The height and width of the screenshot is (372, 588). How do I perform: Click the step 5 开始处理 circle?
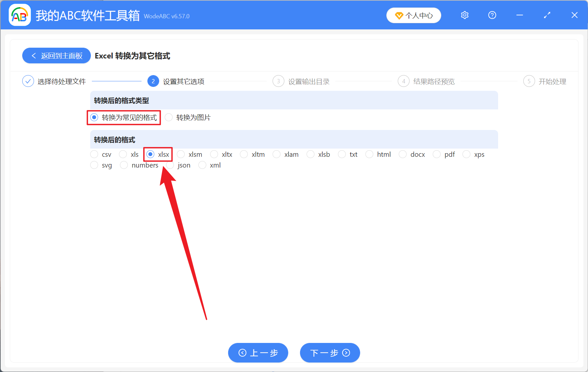(529, 81)
